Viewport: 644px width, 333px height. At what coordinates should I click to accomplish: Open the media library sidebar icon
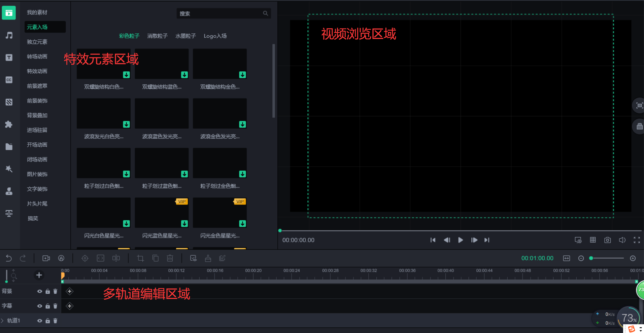[9, 13]
